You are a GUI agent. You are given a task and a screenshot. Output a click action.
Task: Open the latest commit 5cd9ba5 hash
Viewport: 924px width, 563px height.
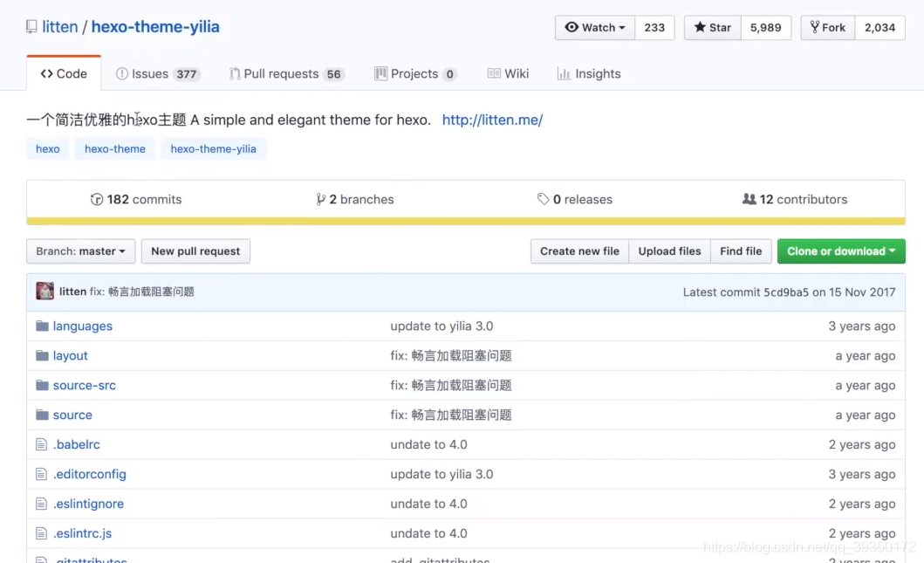(786, 292)
